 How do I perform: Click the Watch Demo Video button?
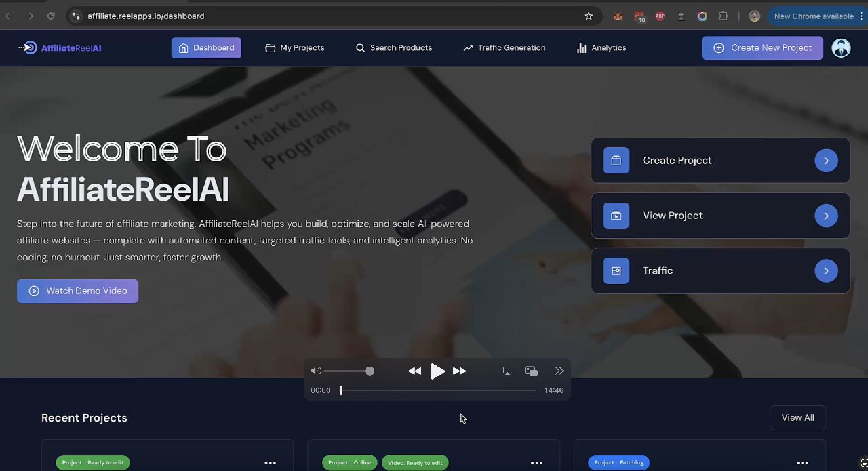pyautogui.click(x=77, y=291)
